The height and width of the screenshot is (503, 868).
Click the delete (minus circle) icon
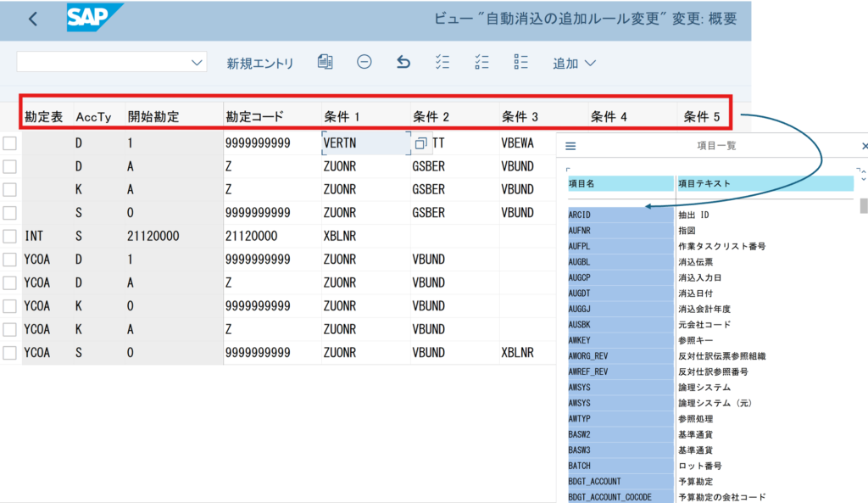(x=364, y=62)
